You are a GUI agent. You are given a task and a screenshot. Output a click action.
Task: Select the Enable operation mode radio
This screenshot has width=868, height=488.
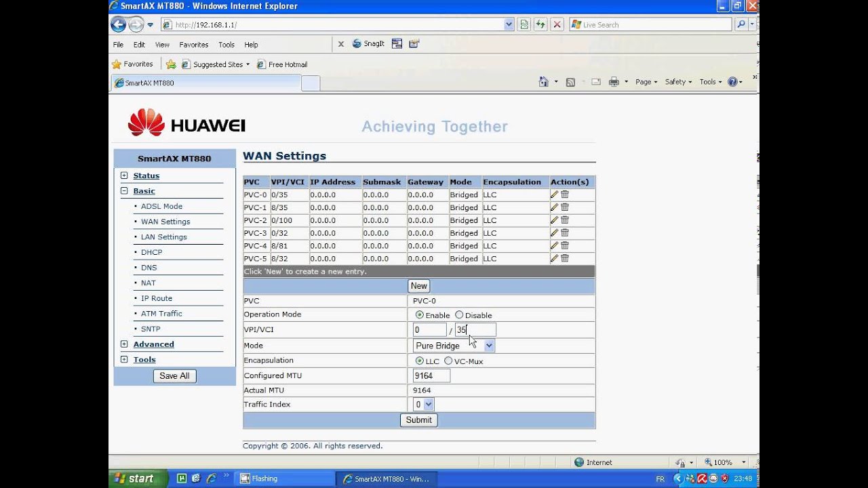420,314
